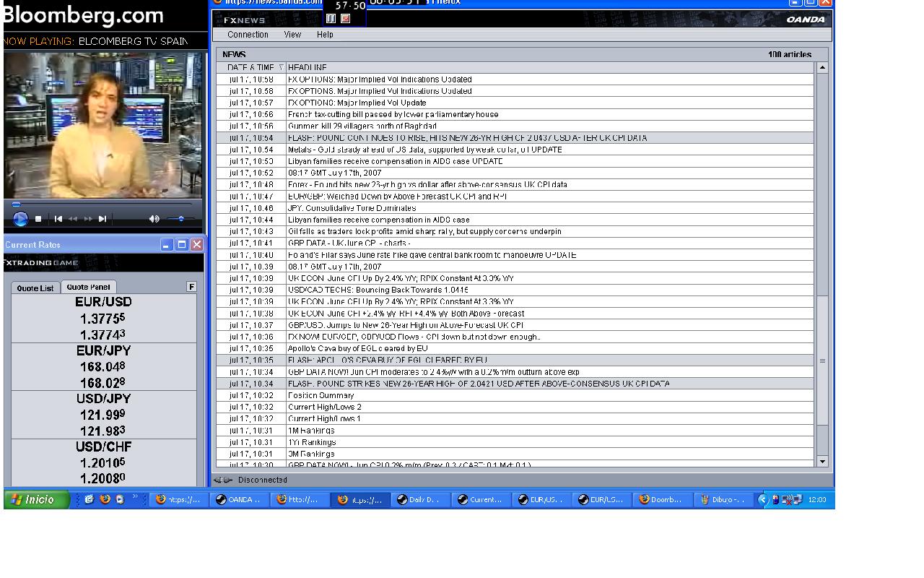This screenshot has height=578, width=924.
Task: Click the F button in Current Rates
Action: coord(191,287)
